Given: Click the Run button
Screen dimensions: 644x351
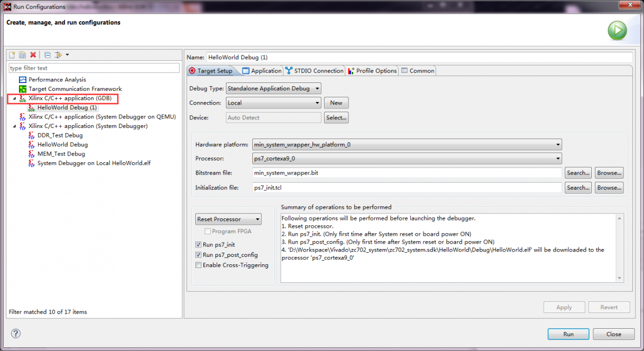Looking at the screenshot, I should [569, 334].
